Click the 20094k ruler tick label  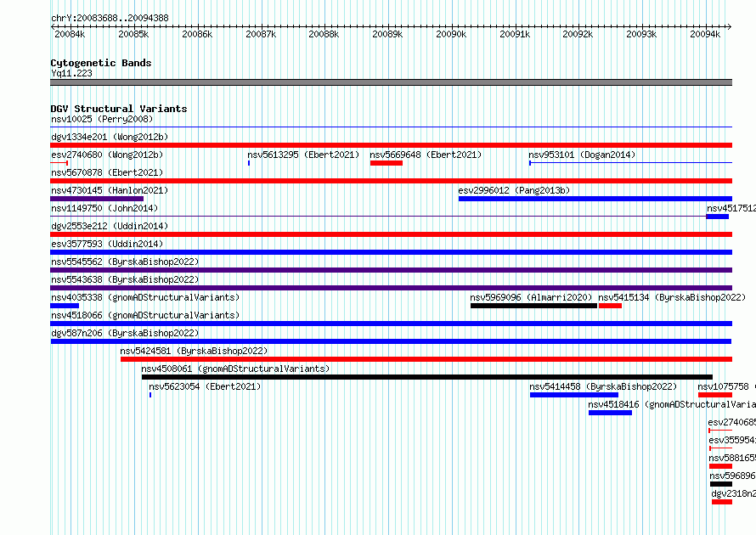pos(705,34)
